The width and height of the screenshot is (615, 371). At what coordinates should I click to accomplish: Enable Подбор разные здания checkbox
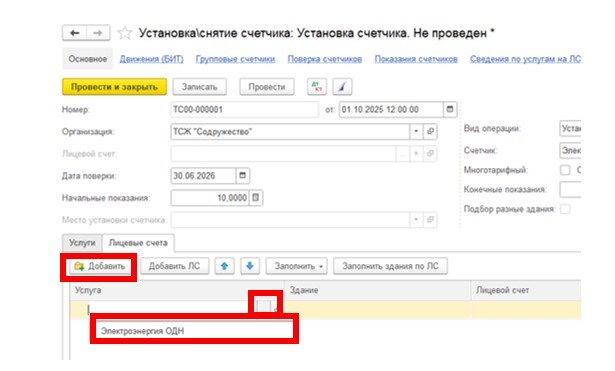click(x=565, y=209)
